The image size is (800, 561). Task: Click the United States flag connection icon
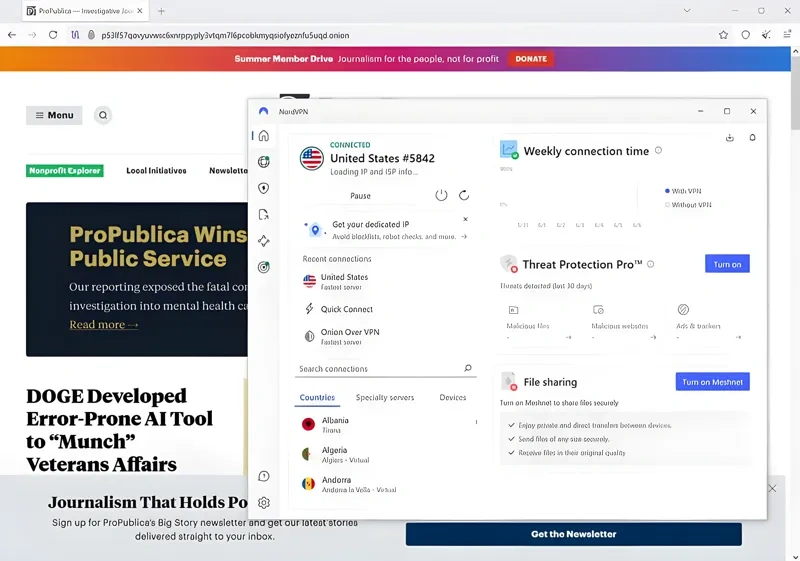pos(311,158)
